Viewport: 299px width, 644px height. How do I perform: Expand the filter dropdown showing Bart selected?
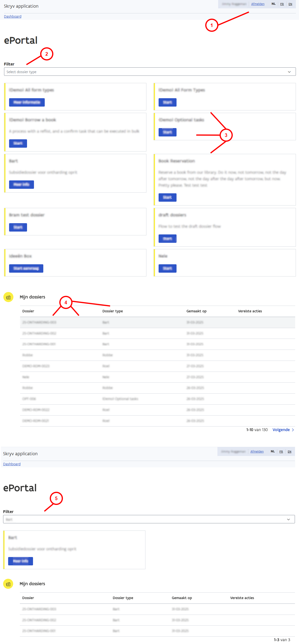[x=149, y=519]
